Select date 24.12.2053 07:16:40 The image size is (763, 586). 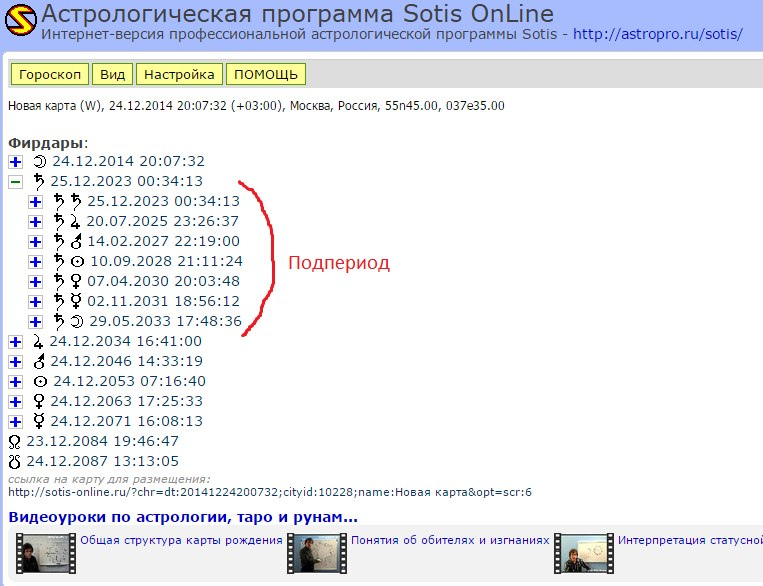point(129,381)
